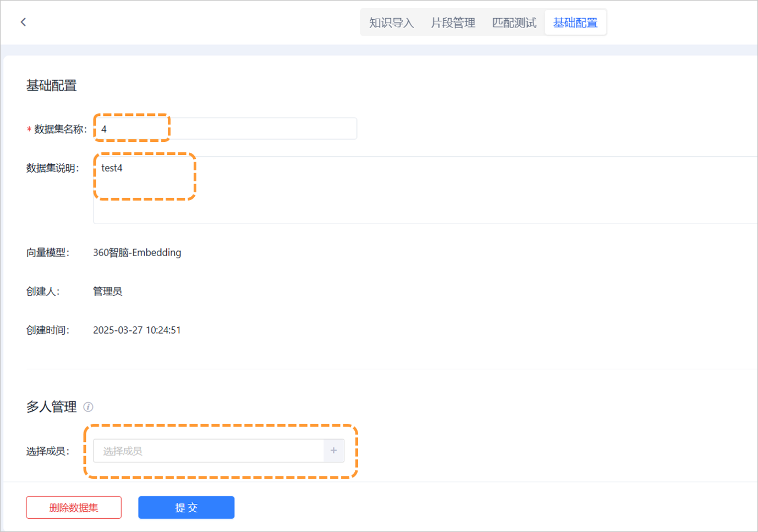This screenshot has width=758, height=532.
Task: Open the 片段管理 tab
Action: pyautogui.click(x=453, y=23)
